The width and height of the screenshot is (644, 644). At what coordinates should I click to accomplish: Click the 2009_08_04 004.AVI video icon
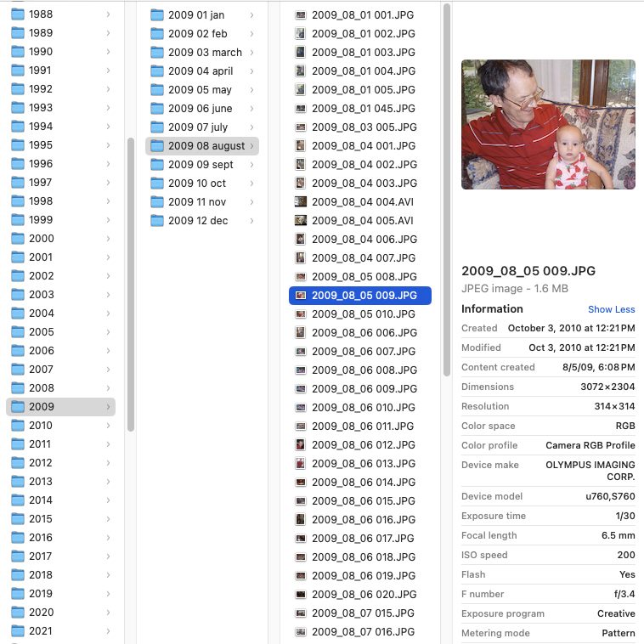click(301, 202)
